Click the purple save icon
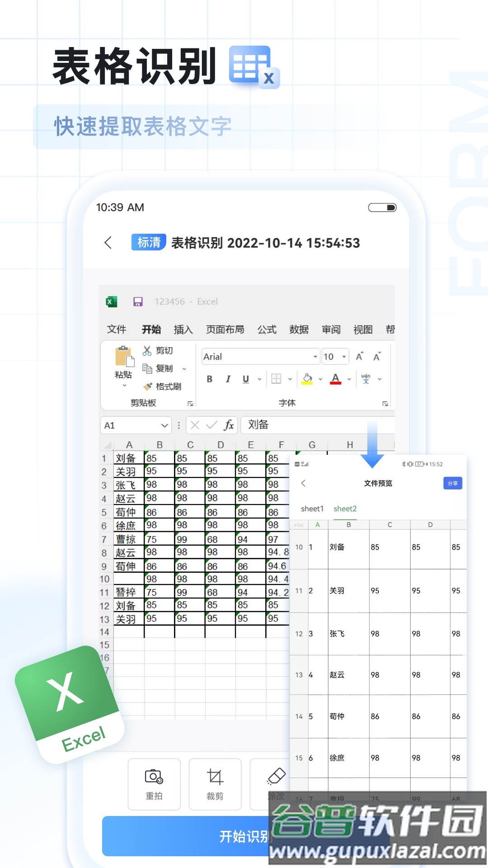The height and width of the screenshot is (868, 488). pyautogui.click(x=138, y=302)
